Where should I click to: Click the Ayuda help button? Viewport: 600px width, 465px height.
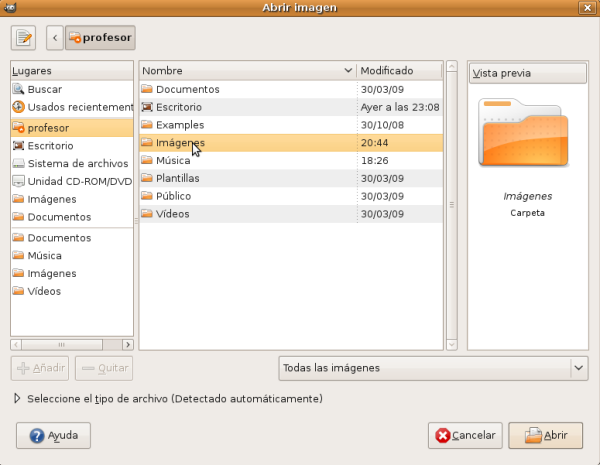point(54,435)
